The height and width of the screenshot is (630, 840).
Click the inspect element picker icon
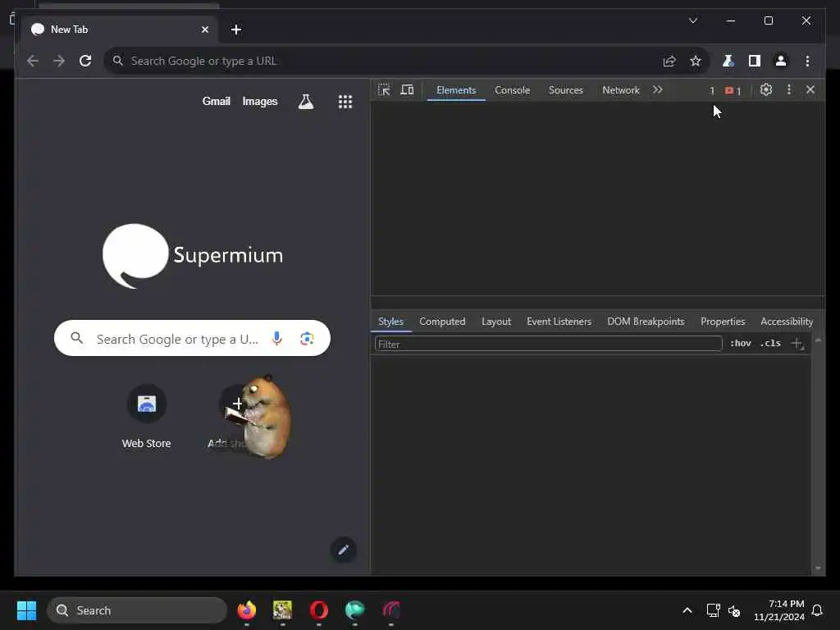click(x=384, y=90)
